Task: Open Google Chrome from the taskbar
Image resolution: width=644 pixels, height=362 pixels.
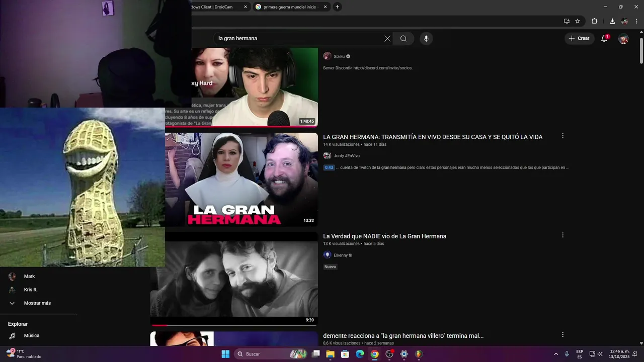Action: click(374, 354)
